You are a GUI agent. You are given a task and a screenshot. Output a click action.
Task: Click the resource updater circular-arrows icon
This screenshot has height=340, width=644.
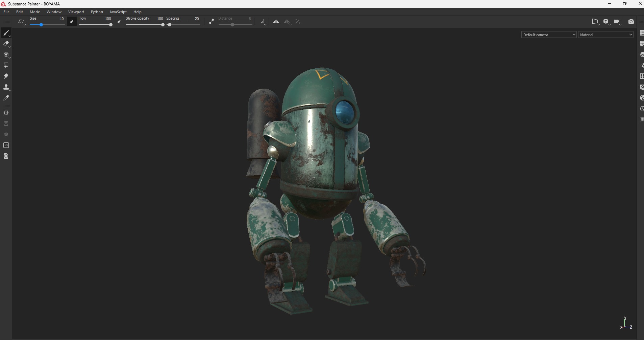(6, 156)
